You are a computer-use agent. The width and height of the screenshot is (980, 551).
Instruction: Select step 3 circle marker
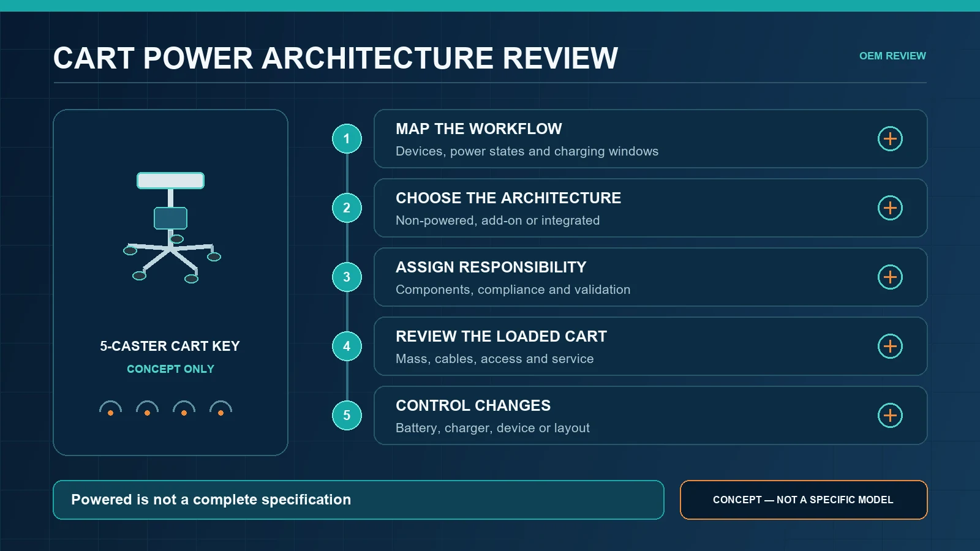(x=347, y=277)
